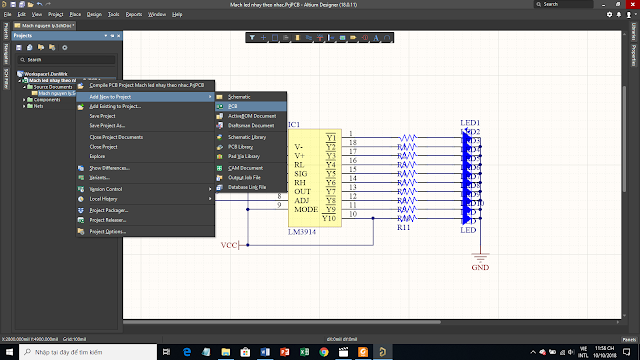This screenshot has height=360, width=640.
Task: Open the Properties side tab on the right
Action: click(634, 55)
